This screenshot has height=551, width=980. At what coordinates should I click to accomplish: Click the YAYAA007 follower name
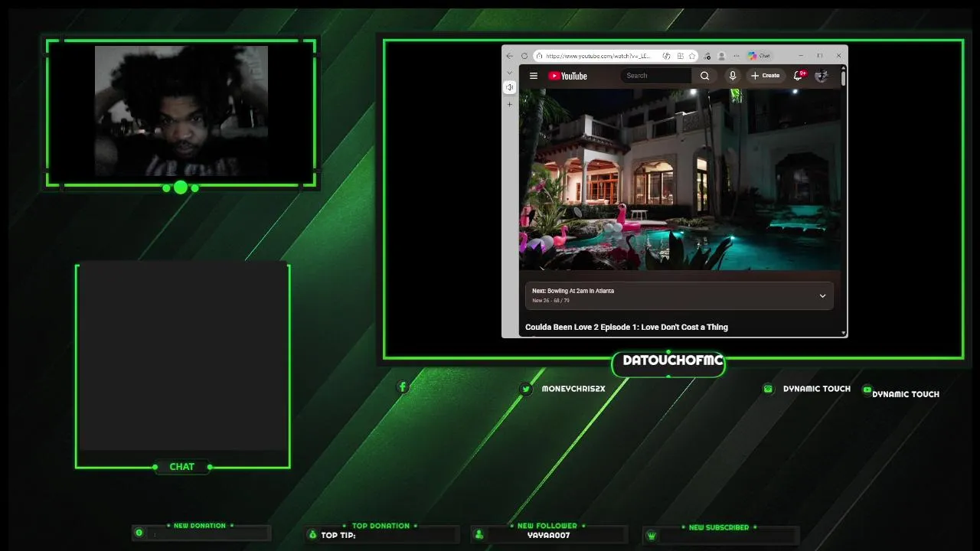tap(548, 536)
